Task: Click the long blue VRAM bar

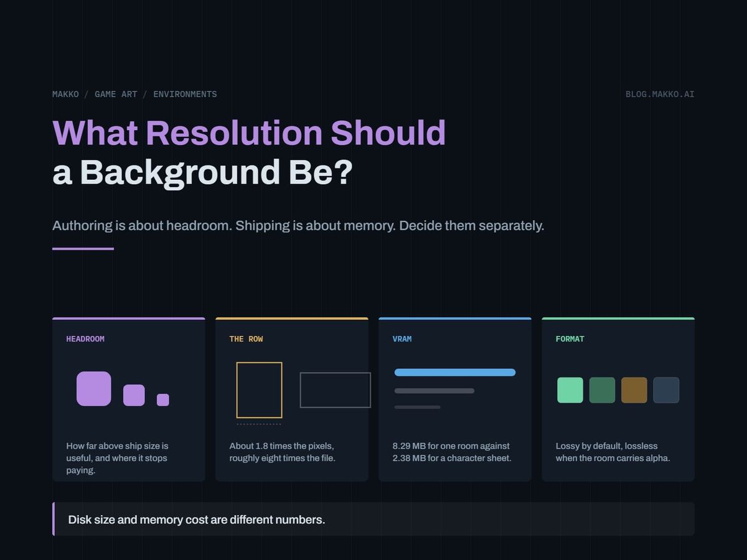Action: pos(455,373)
